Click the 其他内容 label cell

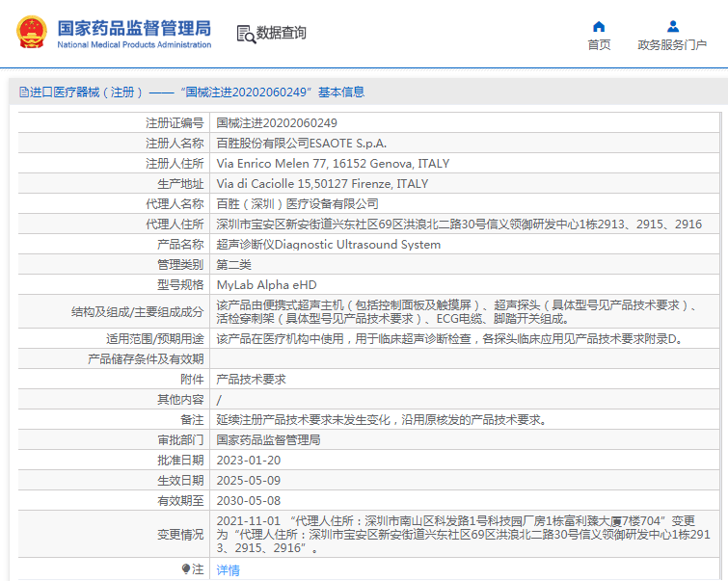coord(180,400)
